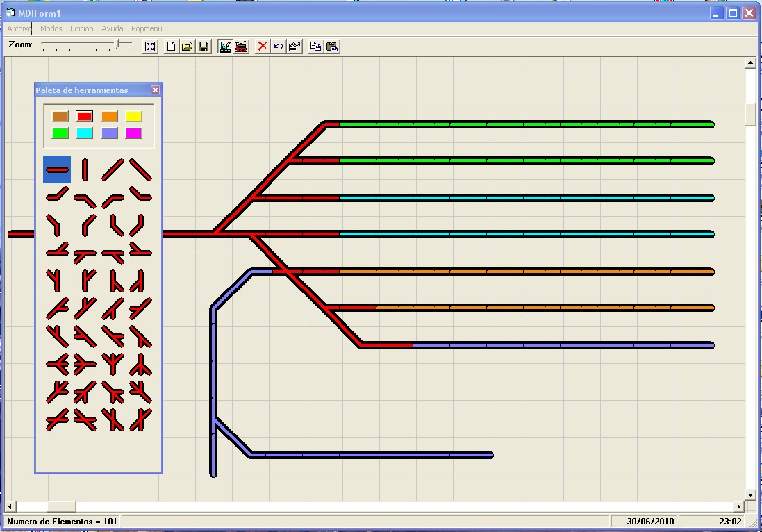Choose vertical track crossed by rising diagonal

[x=140, y=419]
